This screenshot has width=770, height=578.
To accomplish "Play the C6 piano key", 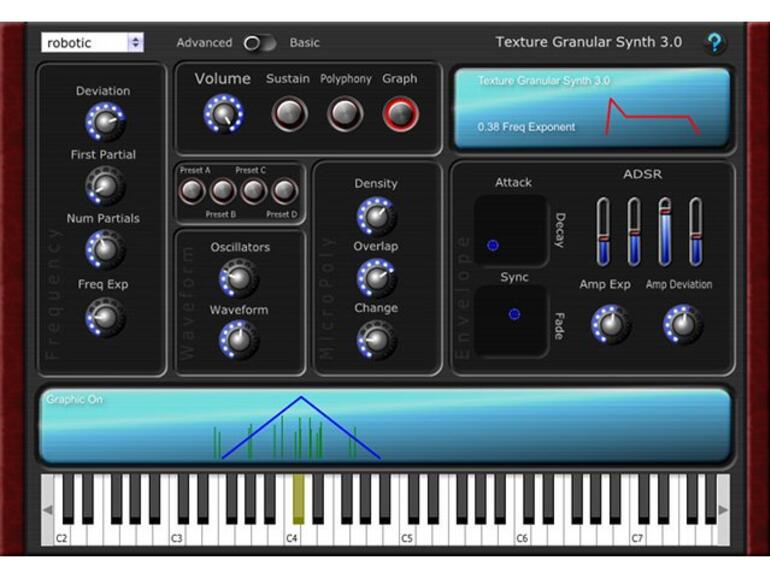I will tap(522, 535).
